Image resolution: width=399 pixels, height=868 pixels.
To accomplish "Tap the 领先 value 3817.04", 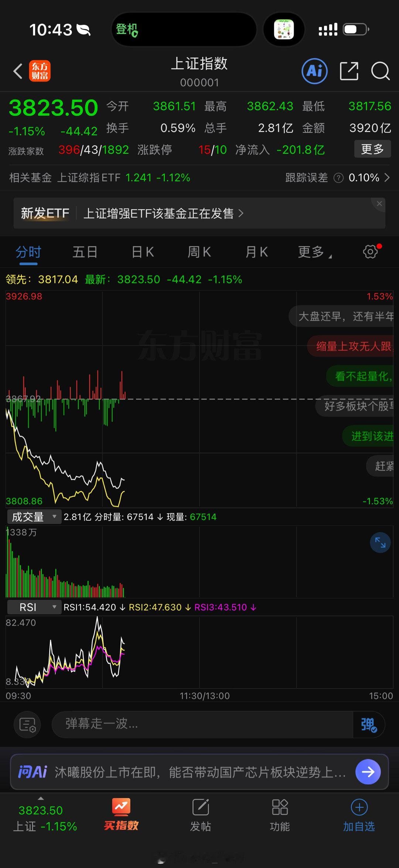I will [58, 279].
